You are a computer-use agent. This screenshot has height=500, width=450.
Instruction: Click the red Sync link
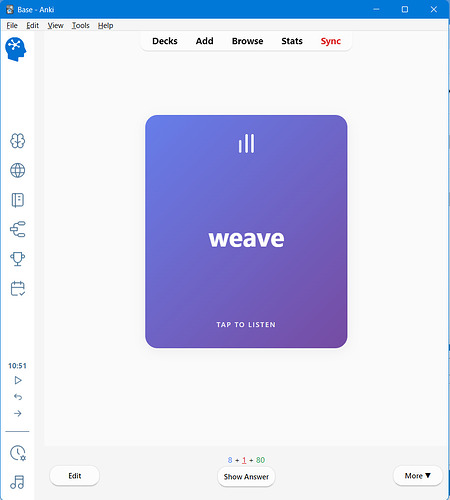(331, 41)
